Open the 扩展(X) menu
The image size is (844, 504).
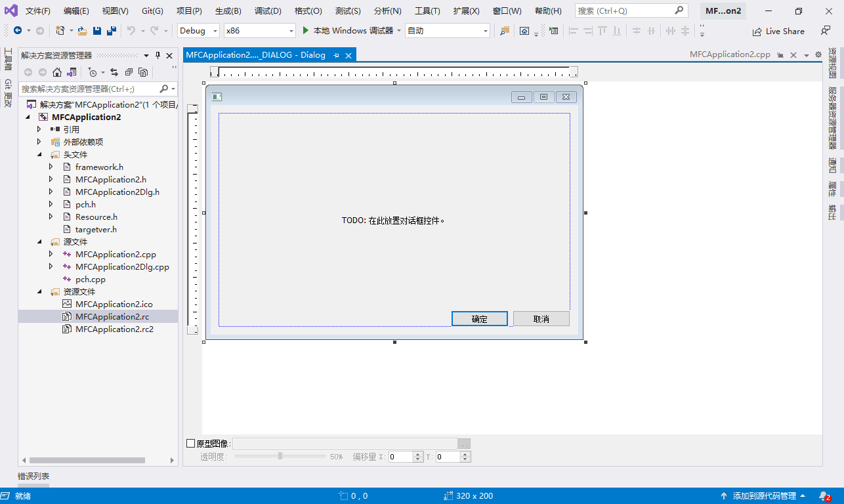(466, 11)
